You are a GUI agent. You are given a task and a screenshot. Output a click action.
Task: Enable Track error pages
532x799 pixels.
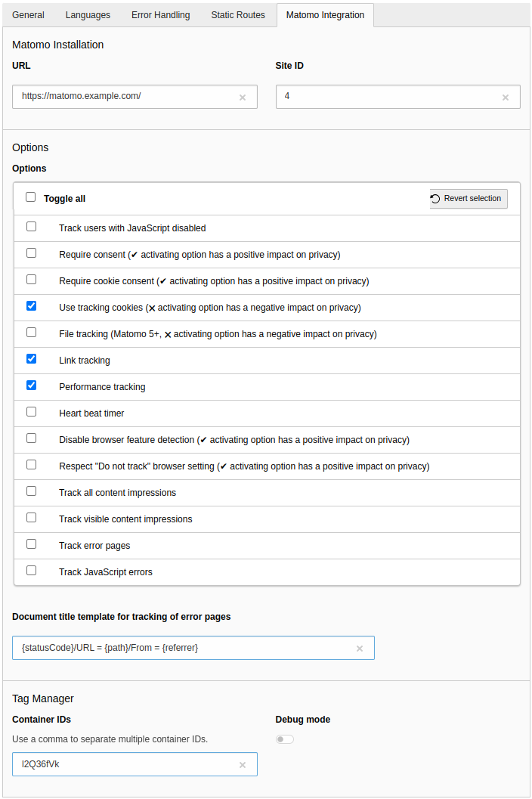(32, 544)
